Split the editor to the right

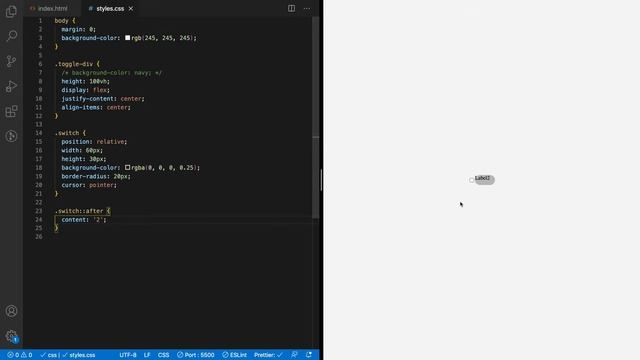291,8
